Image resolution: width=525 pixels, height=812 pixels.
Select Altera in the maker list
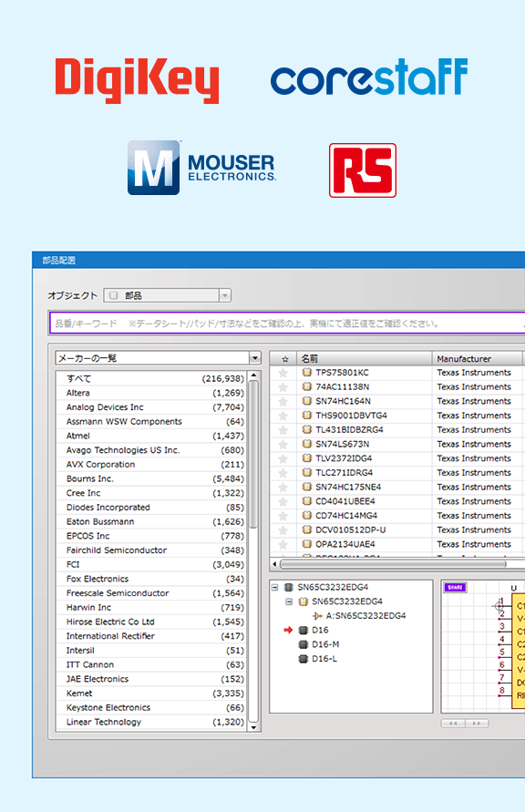point(153,393)
